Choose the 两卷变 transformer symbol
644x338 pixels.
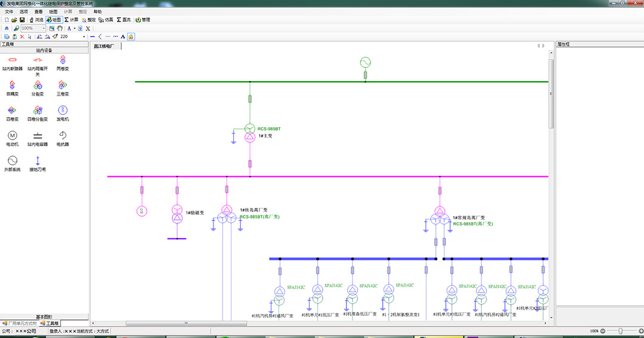pos(63,60)
